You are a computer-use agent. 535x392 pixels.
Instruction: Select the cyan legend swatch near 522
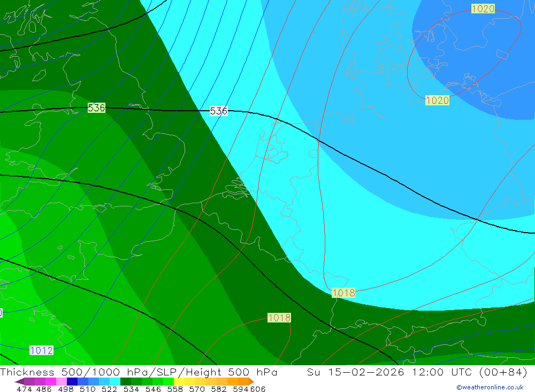115,381
